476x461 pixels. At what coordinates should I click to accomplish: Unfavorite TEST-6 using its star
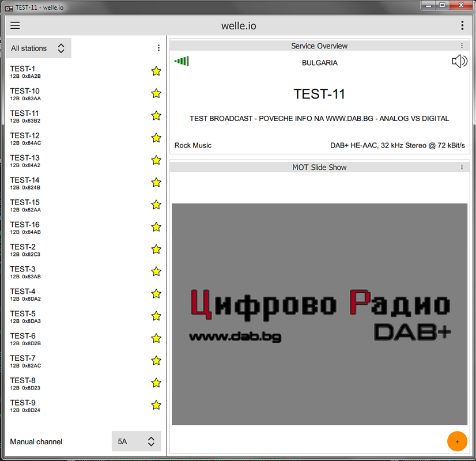point(156,338)
